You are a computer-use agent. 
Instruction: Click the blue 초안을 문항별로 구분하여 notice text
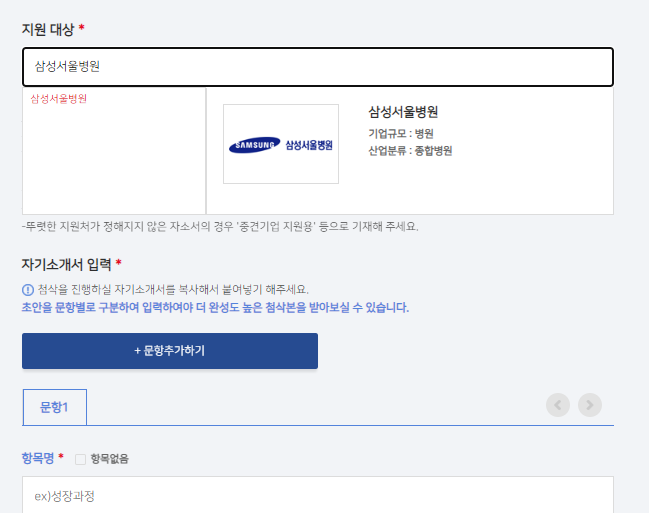(215, 308)
